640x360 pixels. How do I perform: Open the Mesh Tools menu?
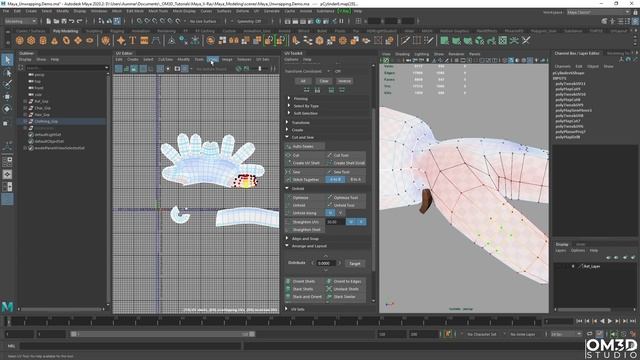[x=158, y=11]
